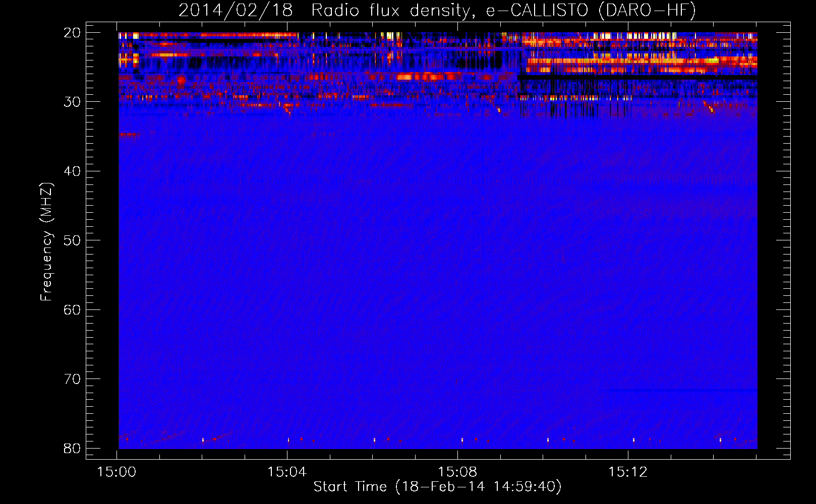Click the 30 frequency tick label
816x504 pixels.
(72, 102)
